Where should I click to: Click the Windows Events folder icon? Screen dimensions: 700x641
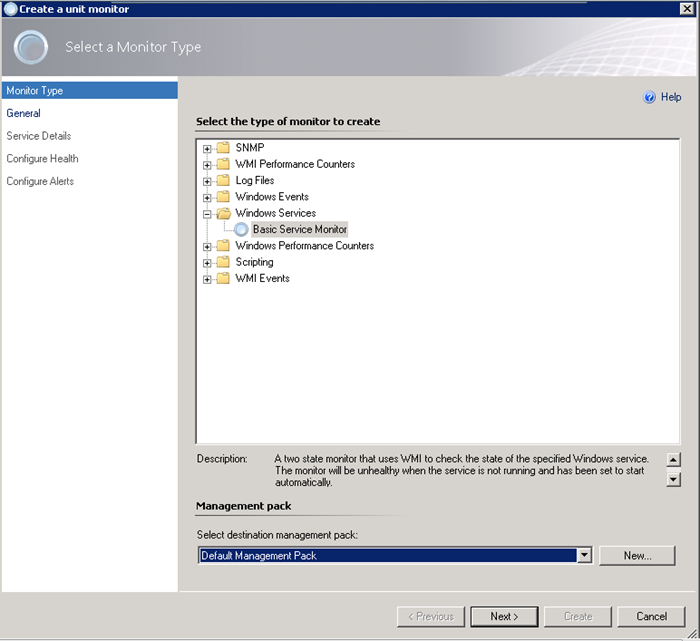[223, 197]
